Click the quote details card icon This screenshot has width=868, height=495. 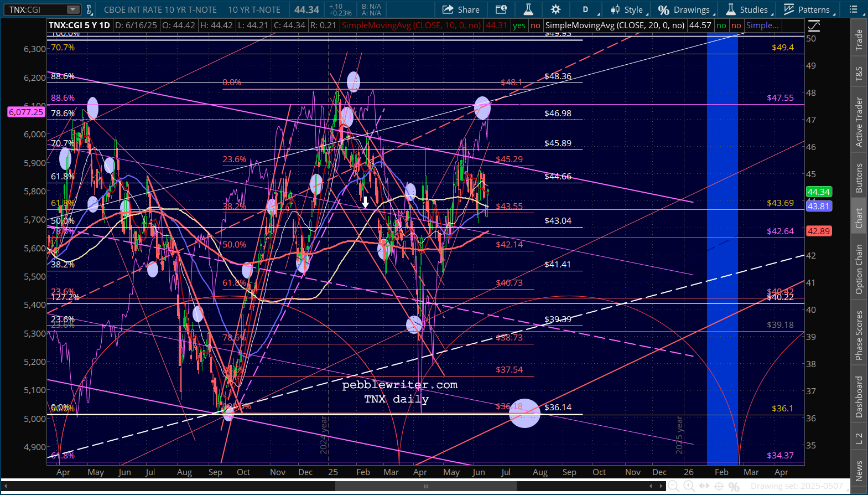(501, 9)
